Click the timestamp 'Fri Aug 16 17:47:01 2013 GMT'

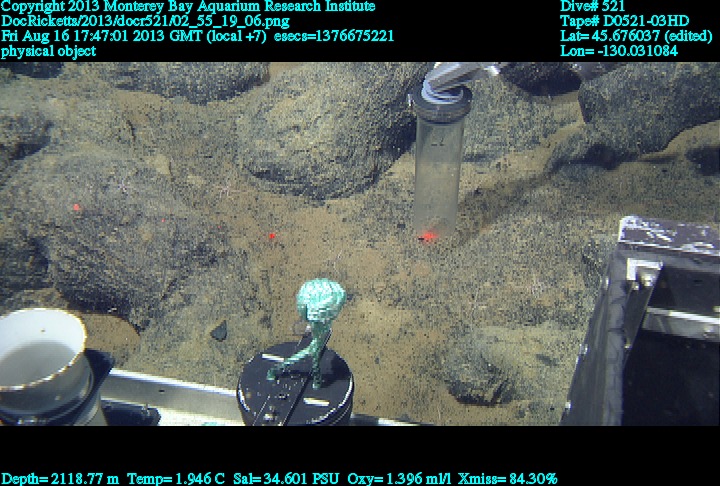tap(101, 36)
